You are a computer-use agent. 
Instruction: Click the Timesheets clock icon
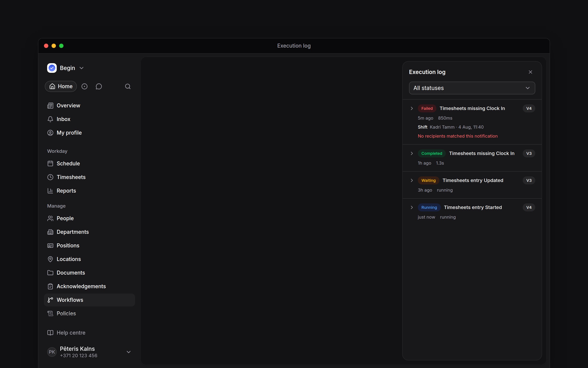(x=50, y=177)
